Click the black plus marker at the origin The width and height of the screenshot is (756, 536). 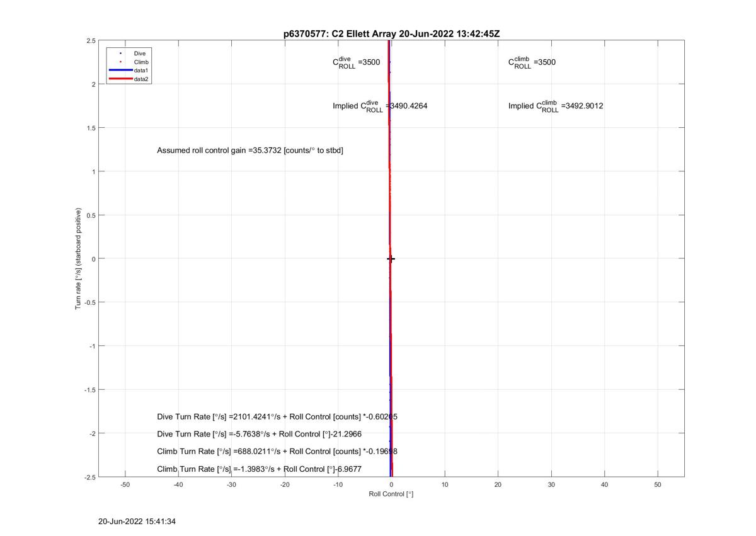pyautogui.click(x=391, y=259)
